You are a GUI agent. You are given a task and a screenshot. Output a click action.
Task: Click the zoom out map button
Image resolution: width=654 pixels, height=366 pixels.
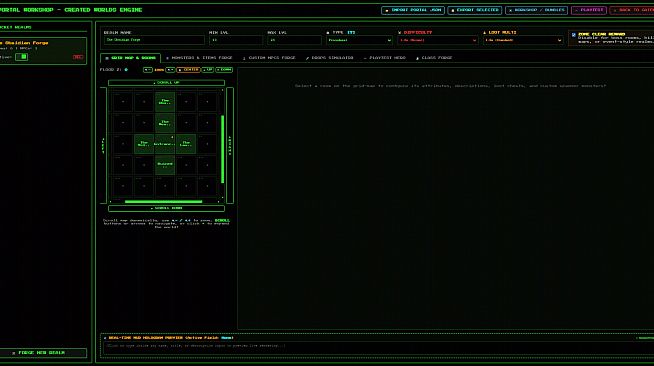click(148, 70)
